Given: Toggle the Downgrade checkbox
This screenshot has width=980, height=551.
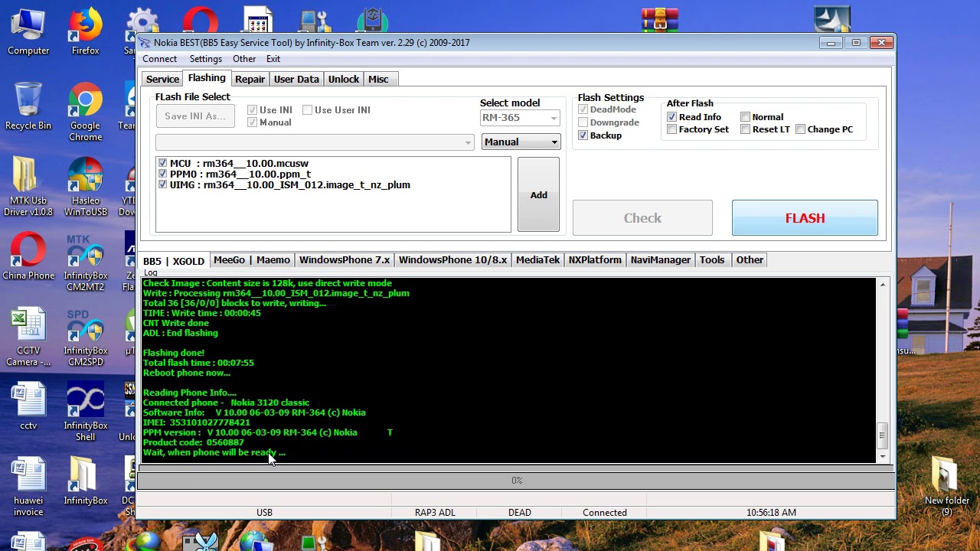Looking at the screenshot, I should [x=583, y=122].
